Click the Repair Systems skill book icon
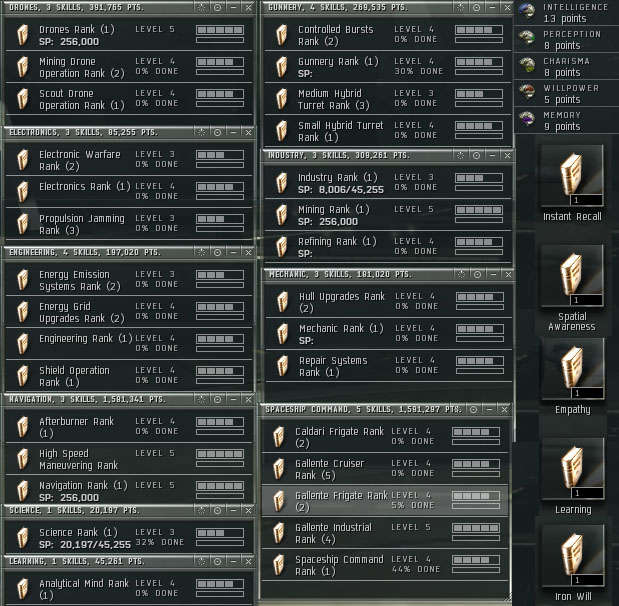 tap(283, 366)
